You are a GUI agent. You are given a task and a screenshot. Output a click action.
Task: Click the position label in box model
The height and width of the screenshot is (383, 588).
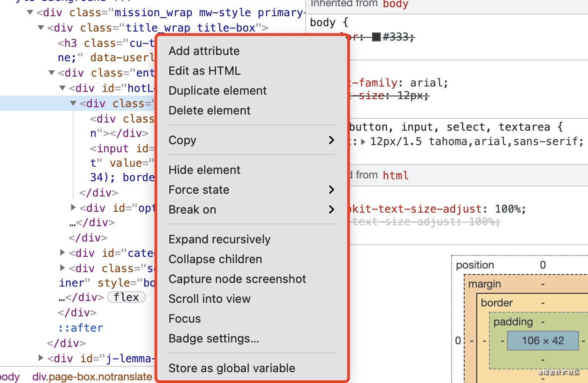click(x=475, y=265)
